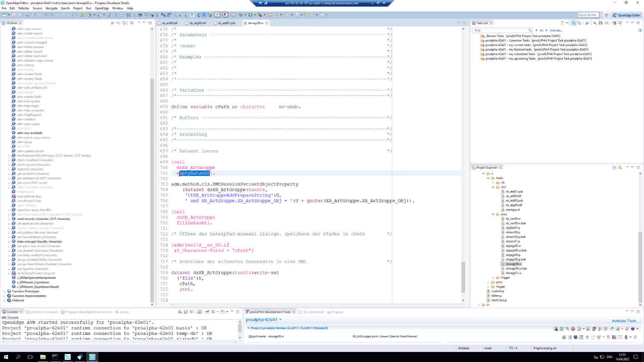Select 'x_UIMenSpanneManipulieren' in Outline
The width and height of the screenshot is (644, 362).
[x=36, y=278]
